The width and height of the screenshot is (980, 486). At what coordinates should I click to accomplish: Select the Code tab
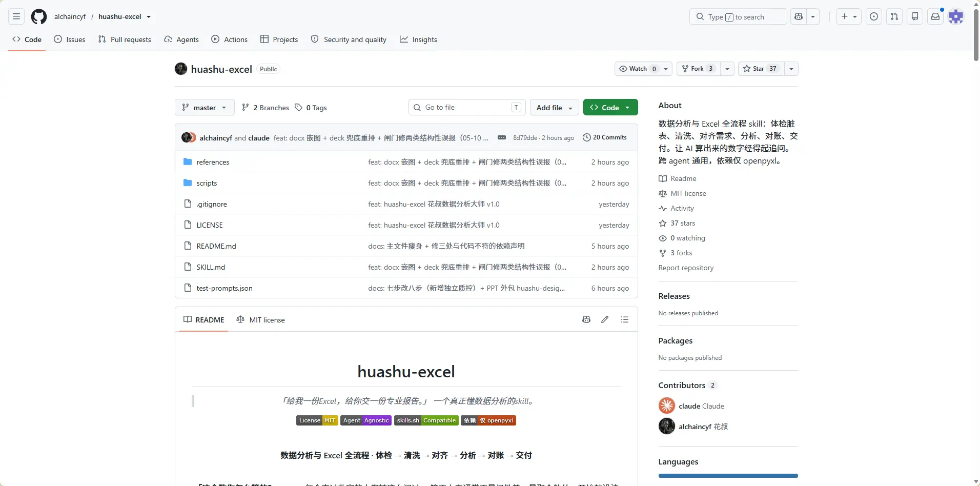[27, 39]
